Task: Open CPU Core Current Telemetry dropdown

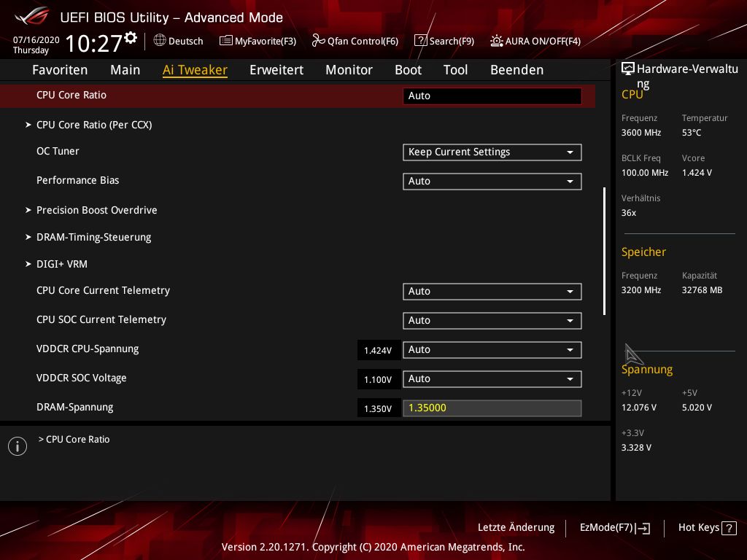Action: click(492, 292)
